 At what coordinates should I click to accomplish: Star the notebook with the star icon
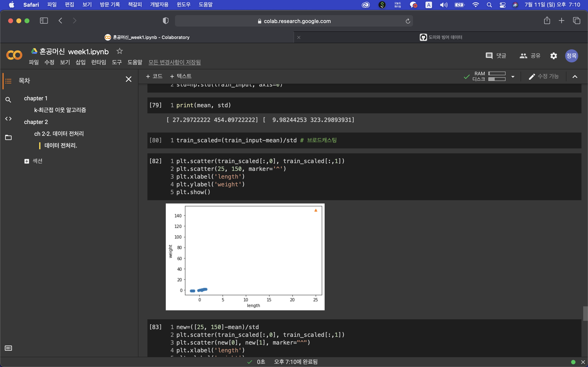[x=119, y=51]
